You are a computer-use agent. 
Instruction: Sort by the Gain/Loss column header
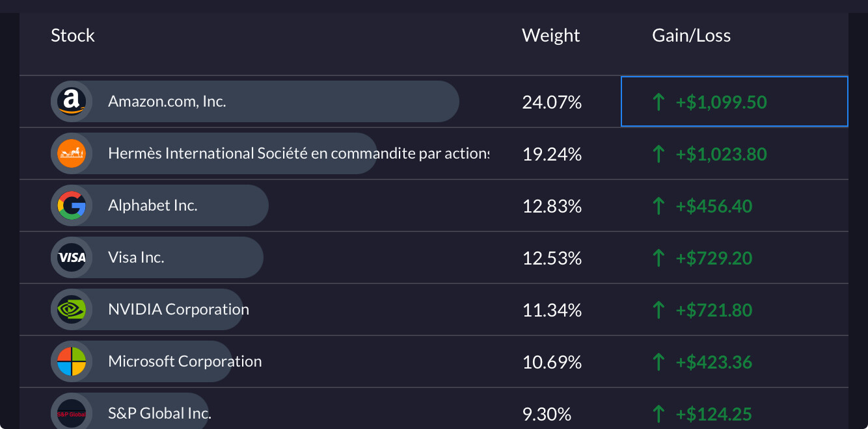691,35
